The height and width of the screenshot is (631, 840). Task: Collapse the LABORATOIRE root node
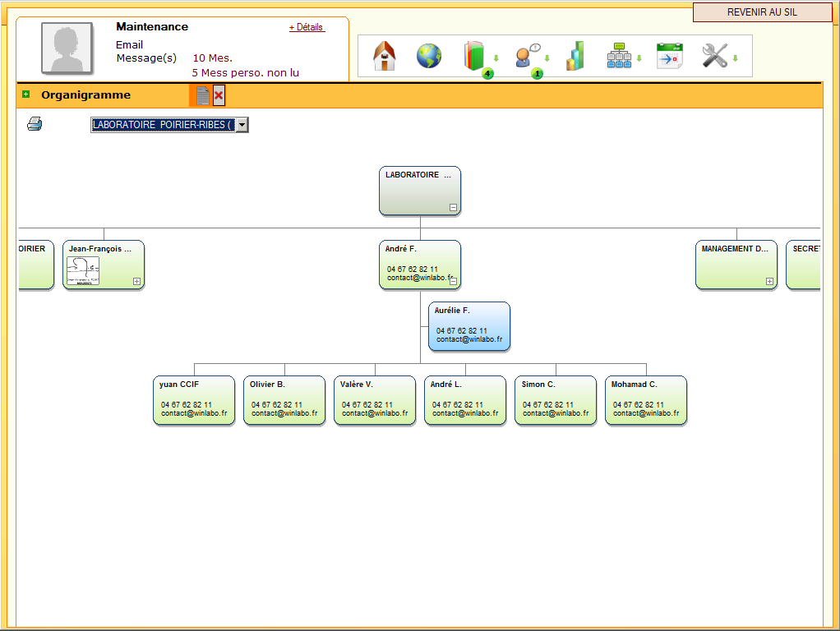[453, 208]
